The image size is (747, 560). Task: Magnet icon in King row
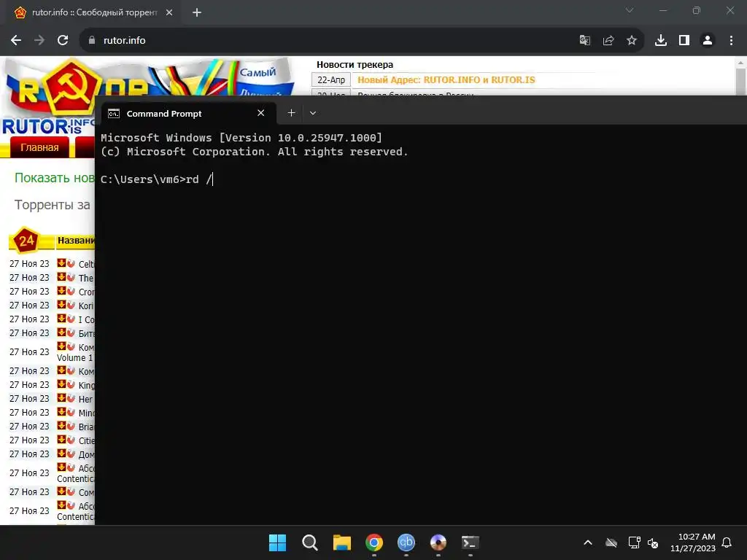tap(71, 384)
